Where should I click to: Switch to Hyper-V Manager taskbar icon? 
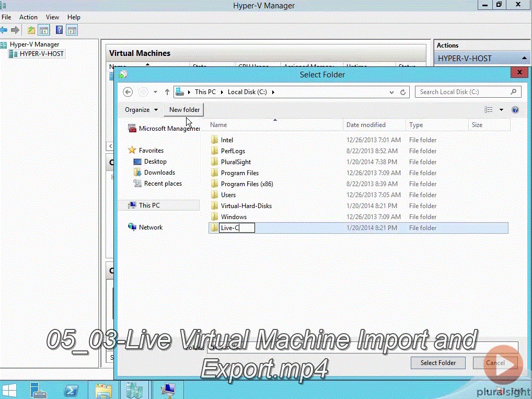(x=134, y=390)
